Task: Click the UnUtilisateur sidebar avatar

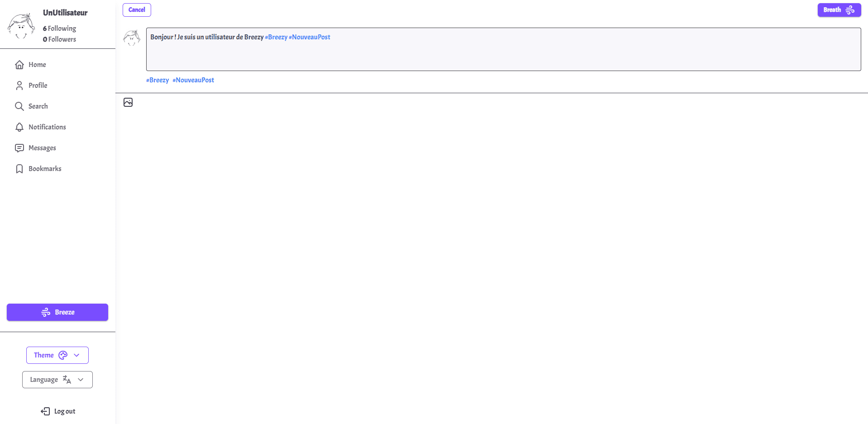Action: 21,26
